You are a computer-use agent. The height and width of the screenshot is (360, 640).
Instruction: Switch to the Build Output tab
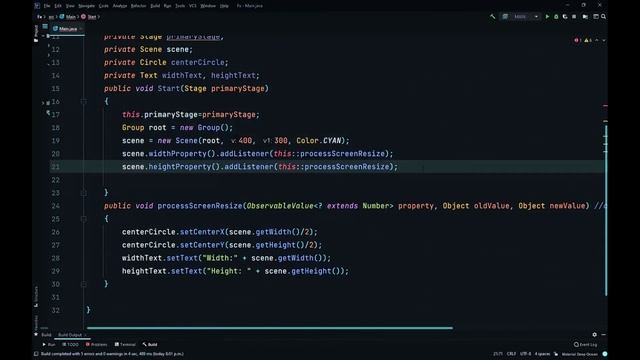tap(70, 335)
